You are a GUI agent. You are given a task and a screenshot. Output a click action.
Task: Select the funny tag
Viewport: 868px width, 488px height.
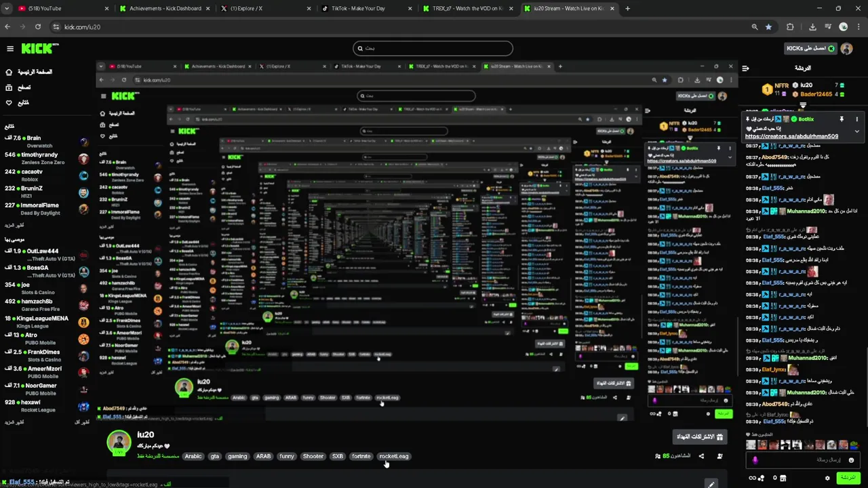click(x=287, y=456)
